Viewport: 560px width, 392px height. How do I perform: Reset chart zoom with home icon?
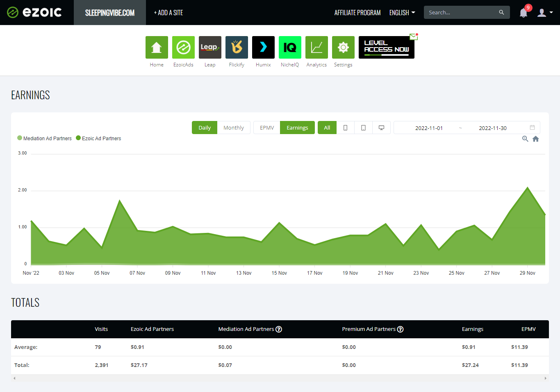[535, 139]
